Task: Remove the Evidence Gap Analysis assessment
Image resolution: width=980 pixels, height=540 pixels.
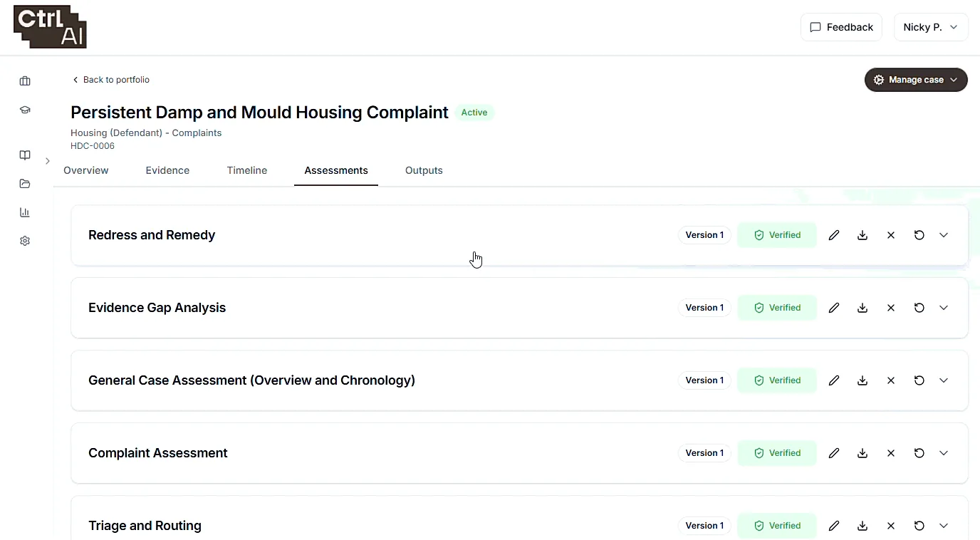Action: click(x=891, y=308)
